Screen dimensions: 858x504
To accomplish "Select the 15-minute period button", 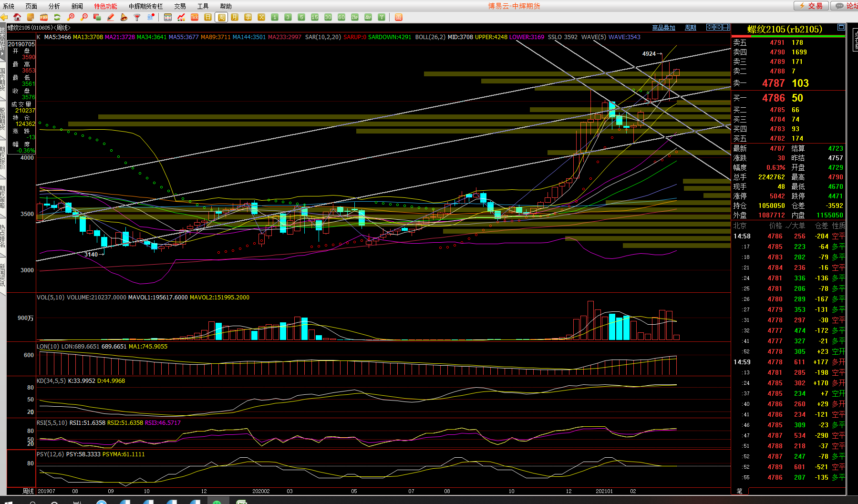I will tap(315, 17).
